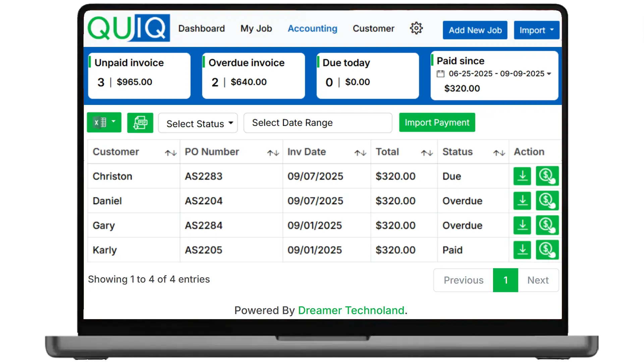This screenshot has height=362, width=644.
Task: Sort table by Customer column
Action: [x=170, y=153]
